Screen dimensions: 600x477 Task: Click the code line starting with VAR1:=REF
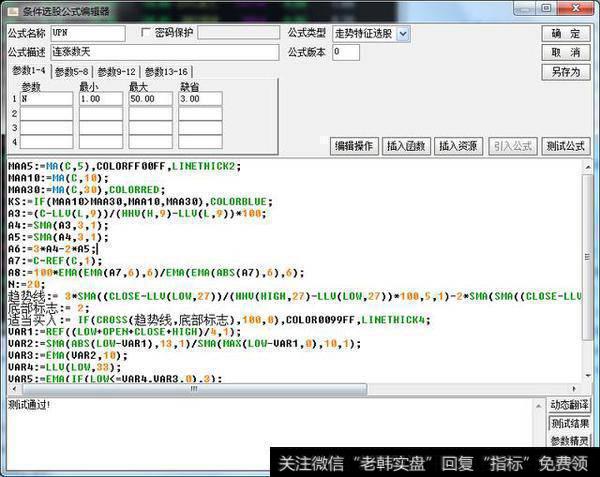coord(124,332)
